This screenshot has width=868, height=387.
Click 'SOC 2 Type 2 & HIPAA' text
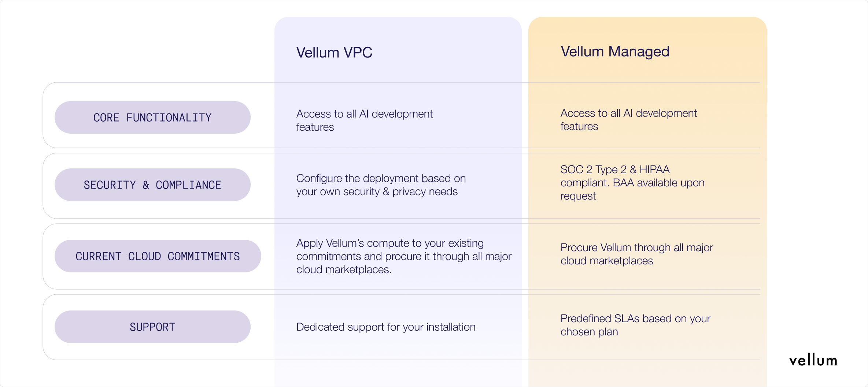[x=615, y=170]
